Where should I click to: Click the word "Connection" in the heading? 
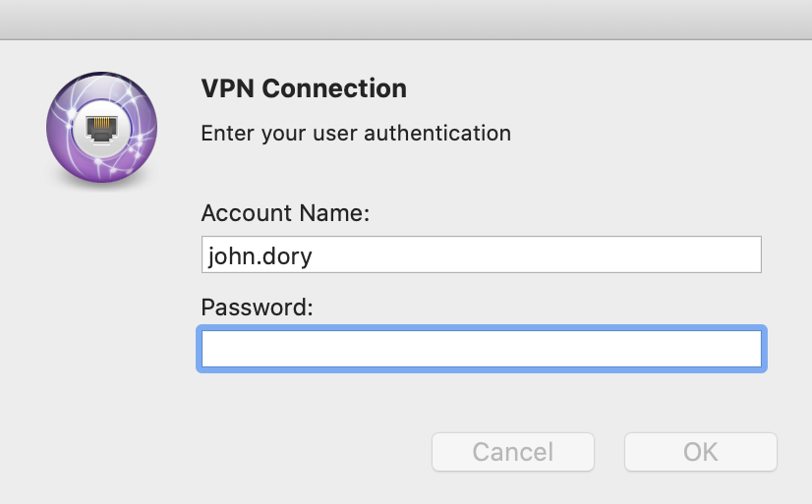[x=334, y=88]
